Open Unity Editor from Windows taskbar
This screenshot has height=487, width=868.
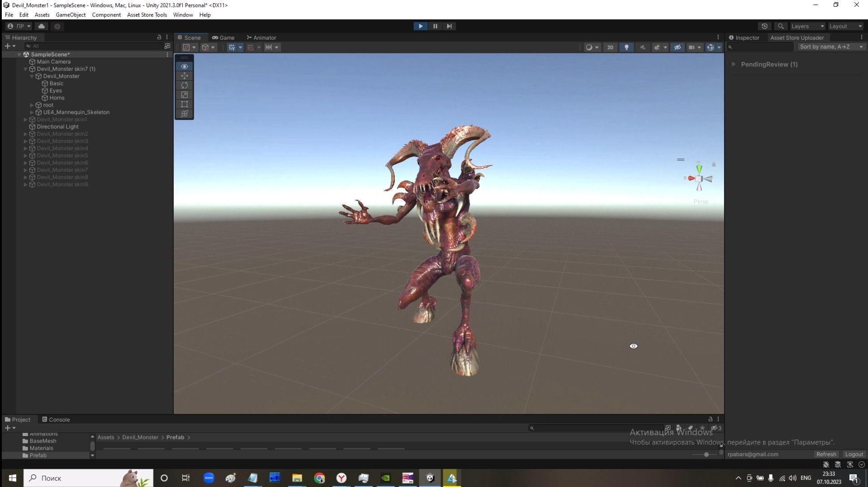click(x=430, y=478)
